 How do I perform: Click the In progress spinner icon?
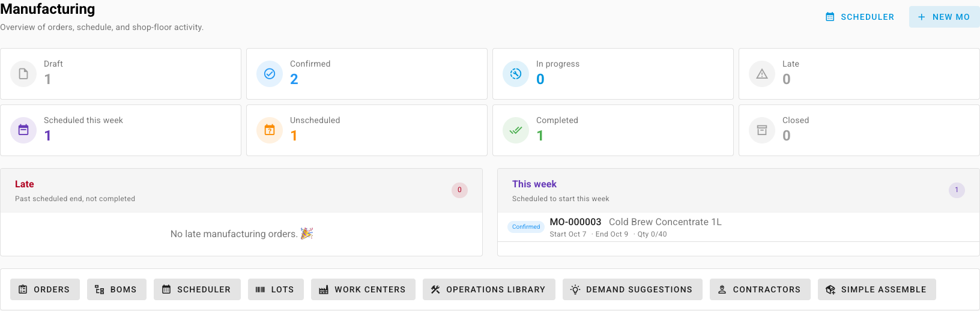(516, 74)
